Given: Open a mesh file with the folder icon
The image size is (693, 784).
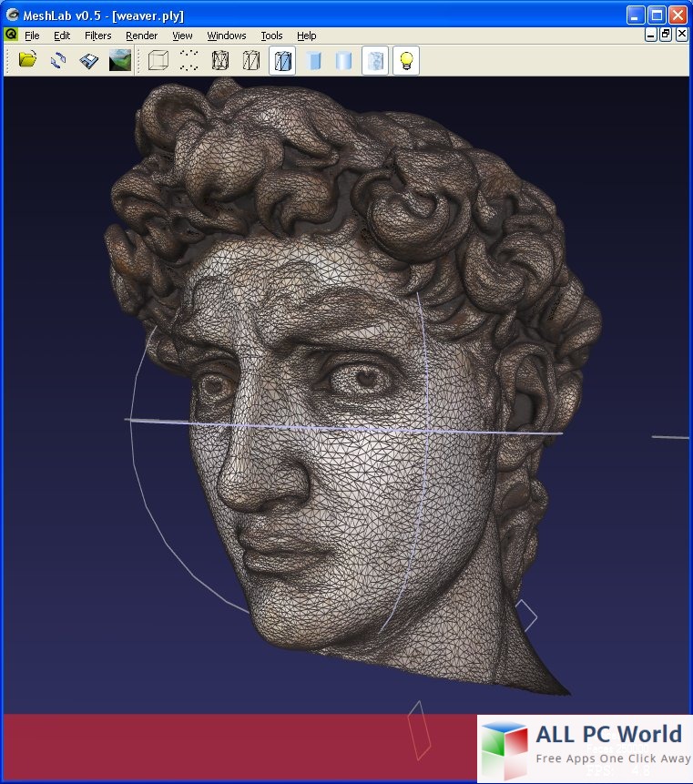Looking at the screenshot, I should (x=27, y=60).
